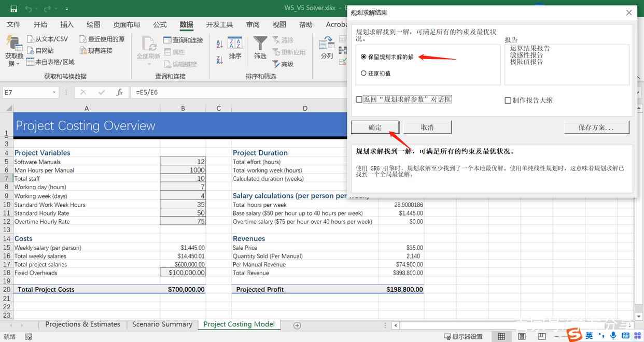This screenshot has width=644, height=342.
Task: Click the 属性 (Properties) ribbon button
Action: coord(174,52)
